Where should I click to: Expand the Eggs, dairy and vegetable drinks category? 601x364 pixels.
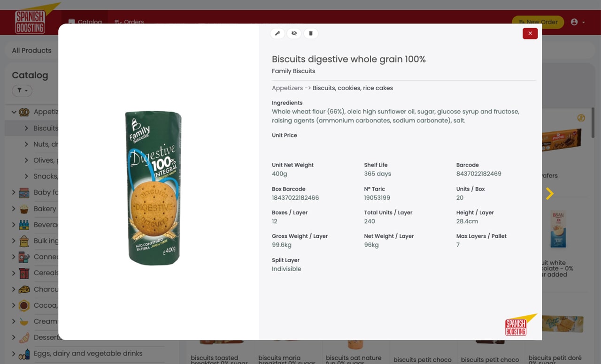[x=14, y=354]
